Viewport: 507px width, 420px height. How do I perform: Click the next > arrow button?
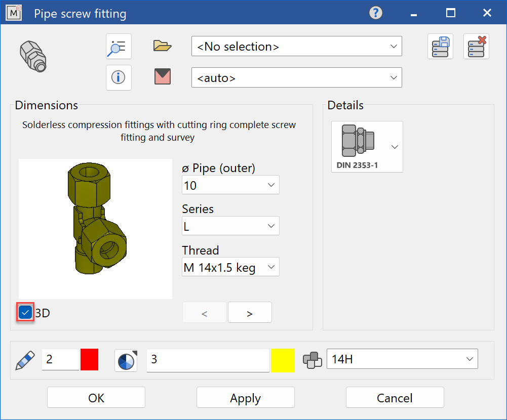(250, 312)
